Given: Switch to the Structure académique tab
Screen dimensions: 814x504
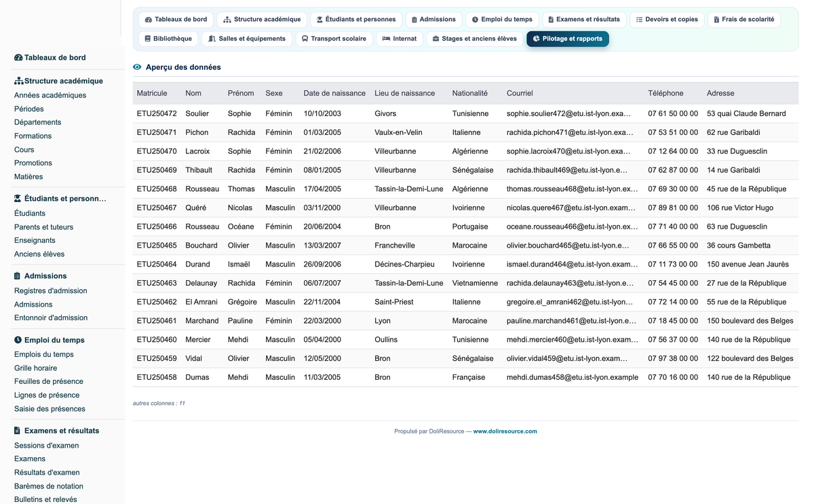Looking at the screenshot, I should click(x=262, y=20).
